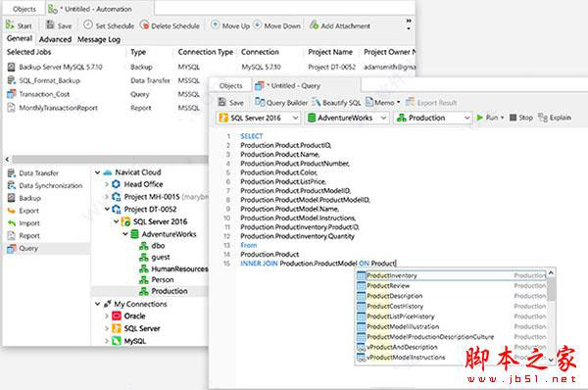
Task: Click Save in the Query window toolbar
Action: point(231,102)
